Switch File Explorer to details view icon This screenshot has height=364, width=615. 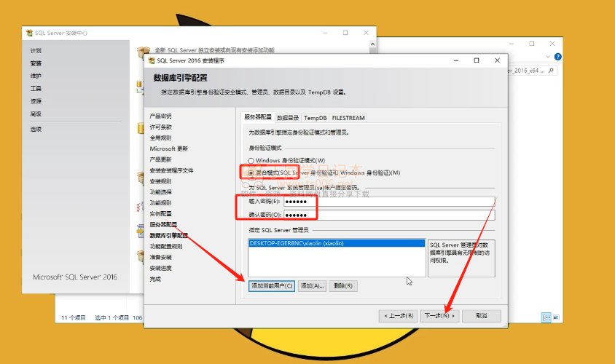pos(546,317)
